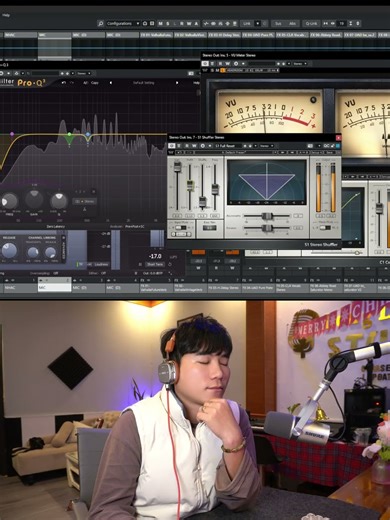Screen dimensions: 390x520
Task: Click S1 Shuffler QC button in header
Action: click(x=327, y=146)
